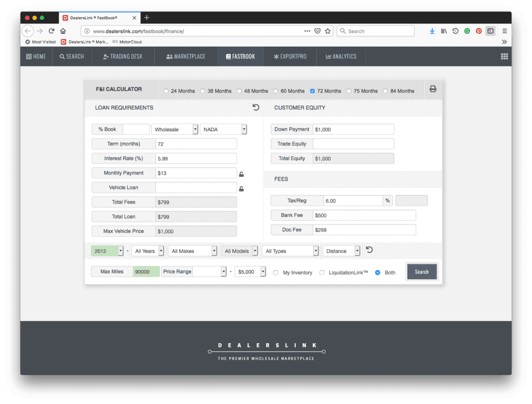Bookmark this page with the star icon
Screen dimensions: 532x404
tap(327, 31)
